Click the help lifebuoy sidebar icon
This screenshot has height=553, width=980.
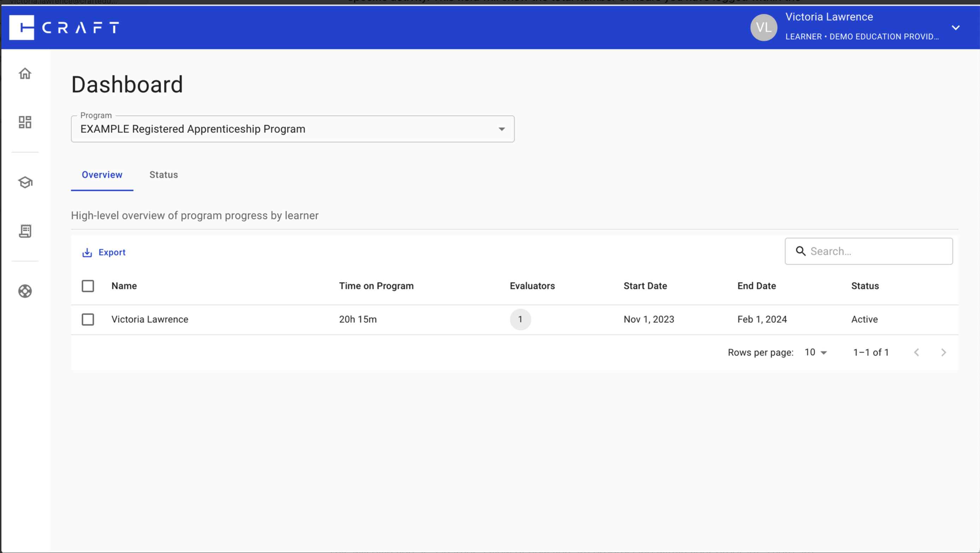(x=25, y=291)
